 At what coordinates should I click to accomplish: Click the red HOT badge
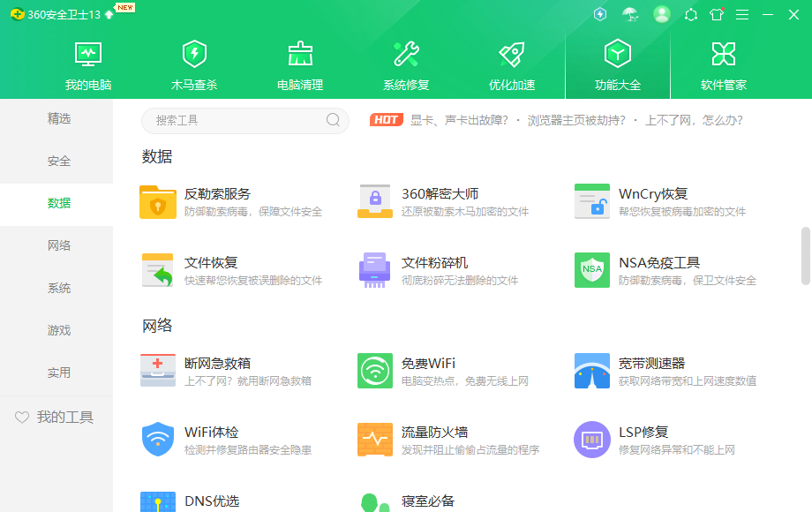[387, 120]
